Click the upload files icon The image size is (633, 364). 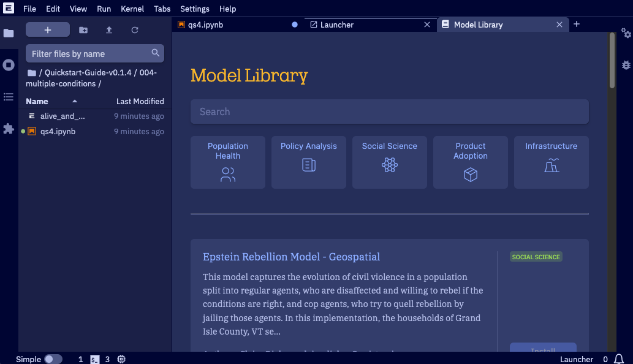click(109, 30)
